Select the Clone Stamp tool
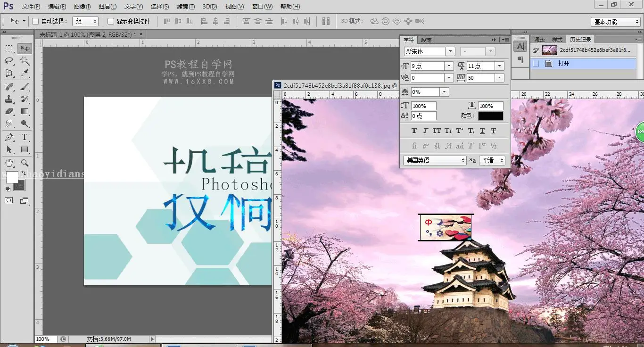The image size is (644, 347). click(9, 99)
